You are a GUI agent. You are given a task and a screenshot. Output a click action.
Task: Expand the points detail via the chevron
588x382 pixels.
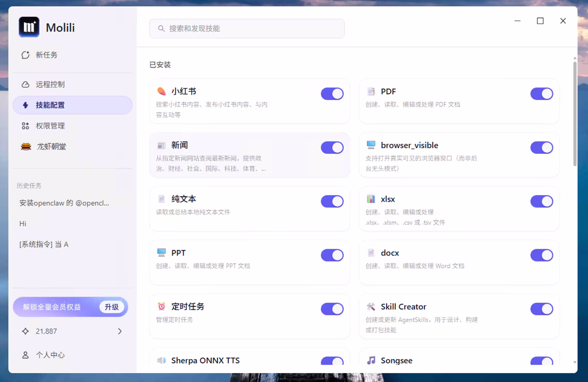click(120, 331)
